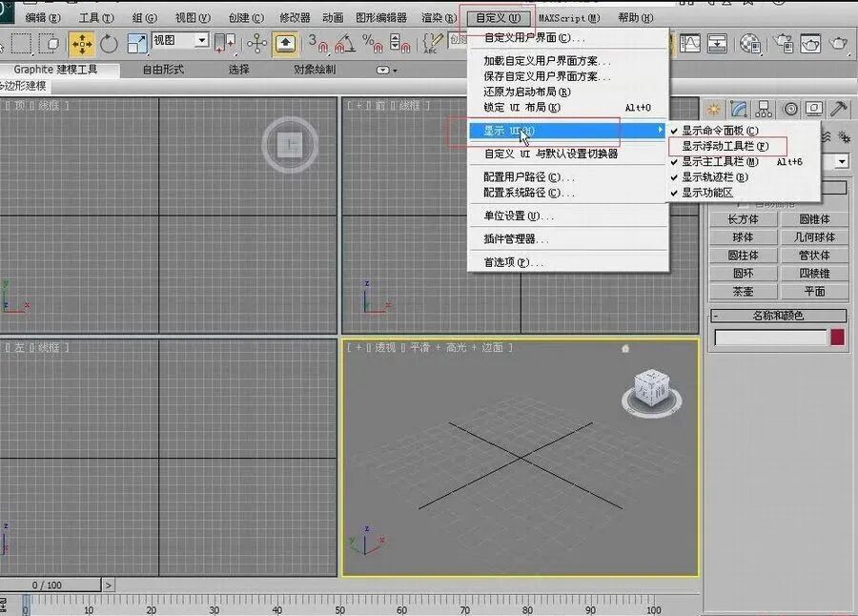Click the ViewCube home icon
The height and width of the screenshot is (616, 858).
point(625,348)
